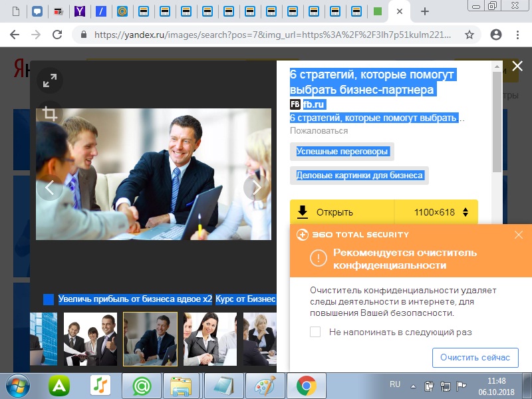Screen dimensions: 532x399
Task: Go to previous image with left arrow
Action: tap(50, 188)
